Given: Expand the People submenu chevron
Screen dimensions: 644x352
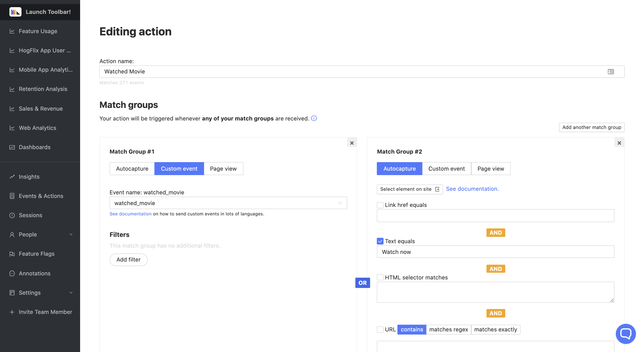Looking at the screenshot, I should pos(71,234).
